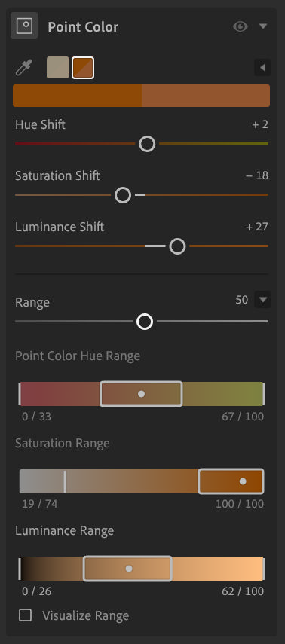
Task: Click the Luminance Shift value +27
Action: coord(257,227)
